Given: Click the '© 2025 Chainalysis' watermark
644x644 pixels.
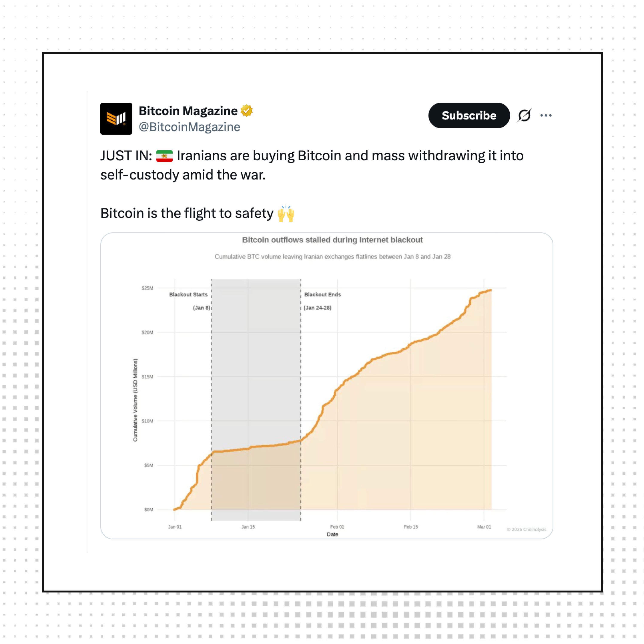Looking at the screenshot, I should 526,529.
